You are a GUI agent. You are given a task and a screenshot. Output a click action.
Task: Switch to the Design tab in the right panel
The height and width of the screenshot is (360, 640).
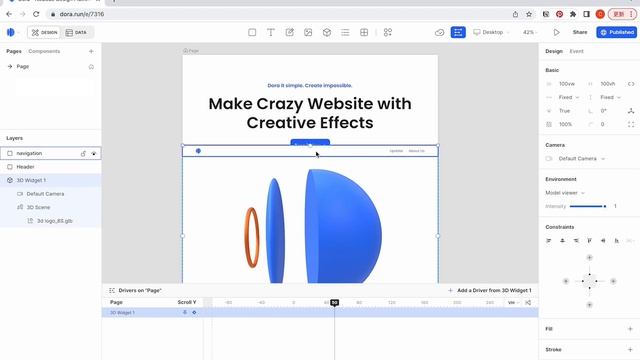click(554, 51)
